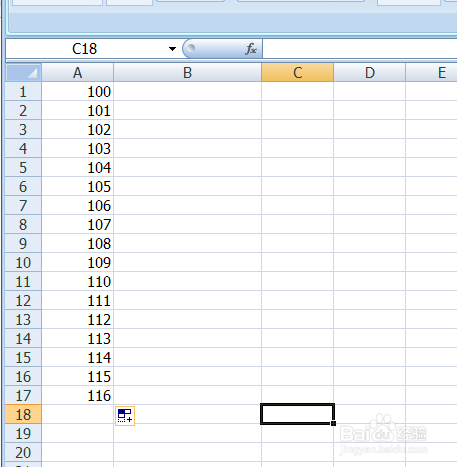This screenshot has height=467, width=457.
Task: Select column B header
Action: pos(187,72)
